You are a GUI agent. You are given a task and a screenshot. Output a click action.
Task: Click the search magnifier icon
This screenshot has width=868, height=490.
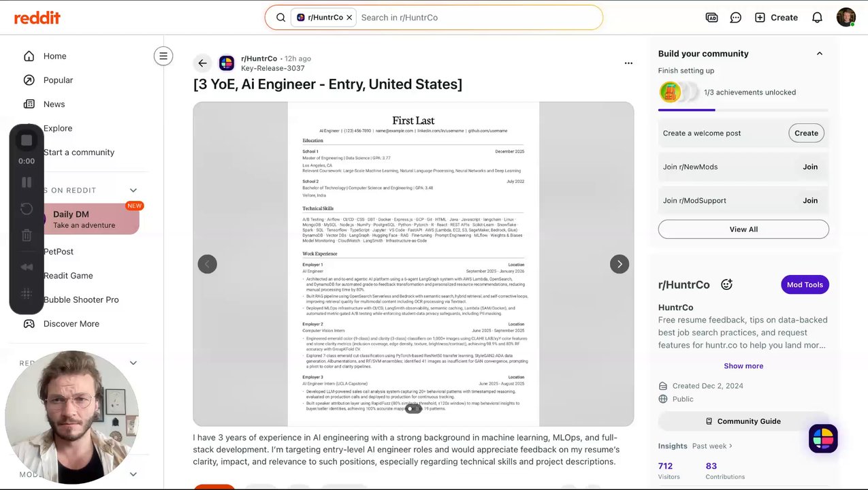tap(280, 18)
